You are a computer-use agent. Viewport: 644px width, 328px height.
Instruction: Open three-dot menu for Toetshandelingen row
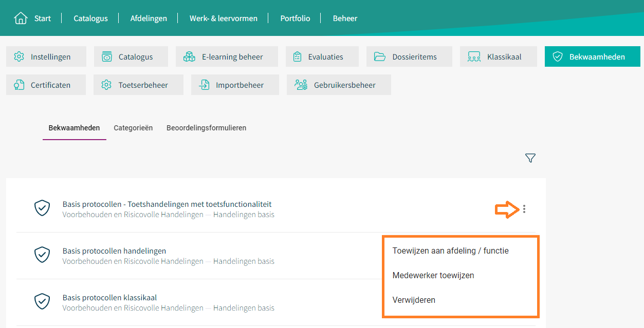click(524, 209)
